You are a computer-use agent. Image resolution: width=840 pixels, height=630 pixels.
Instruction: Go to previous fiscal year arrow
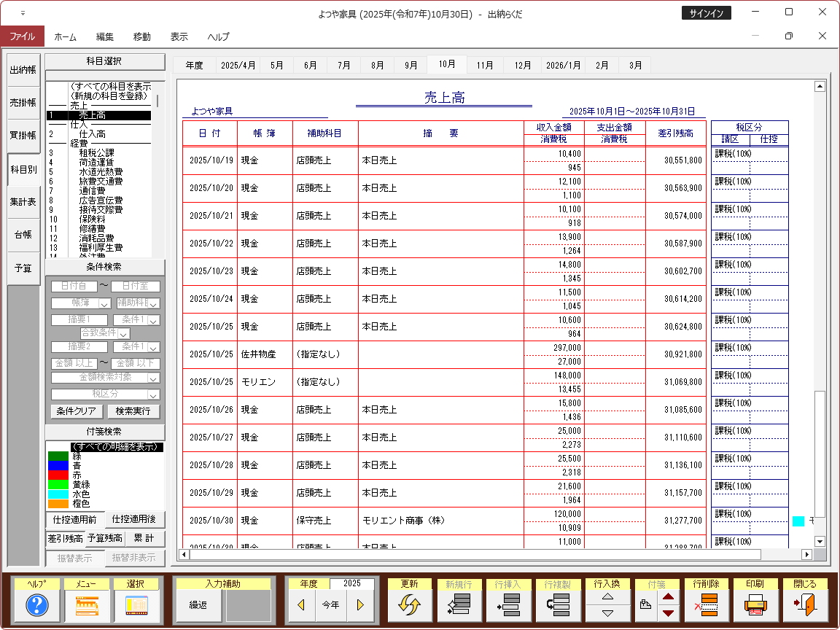pos(301,605)
